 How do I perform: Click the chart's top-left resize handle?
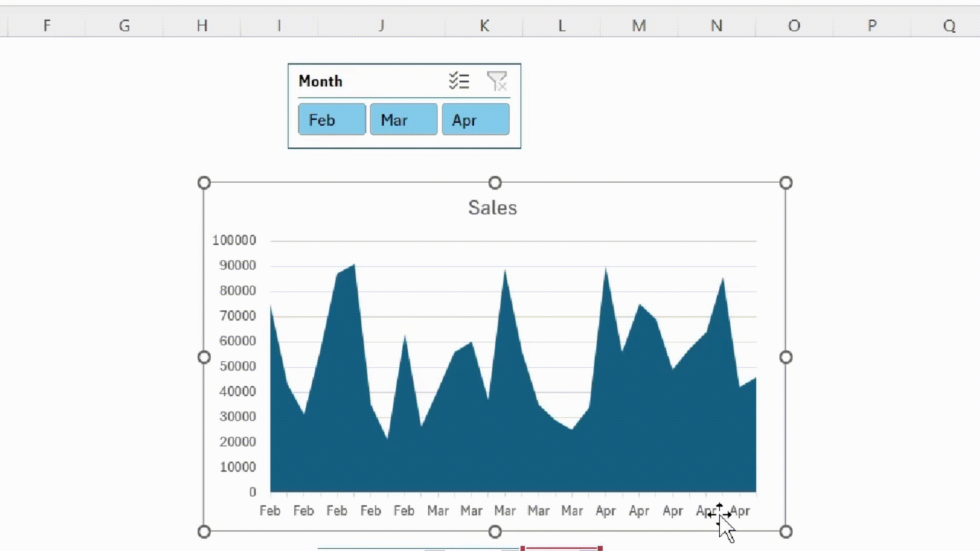pyautogui.click(x=204, y=183)
